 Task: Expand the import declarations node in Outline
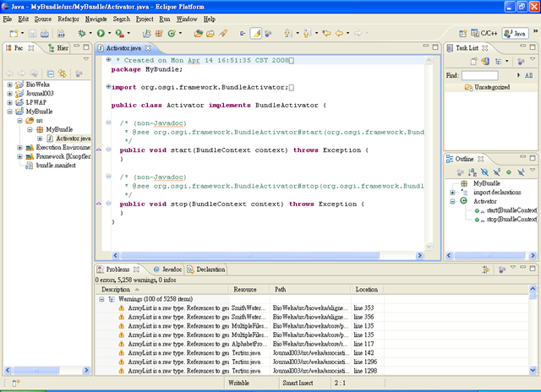click(x=452, y=192)
